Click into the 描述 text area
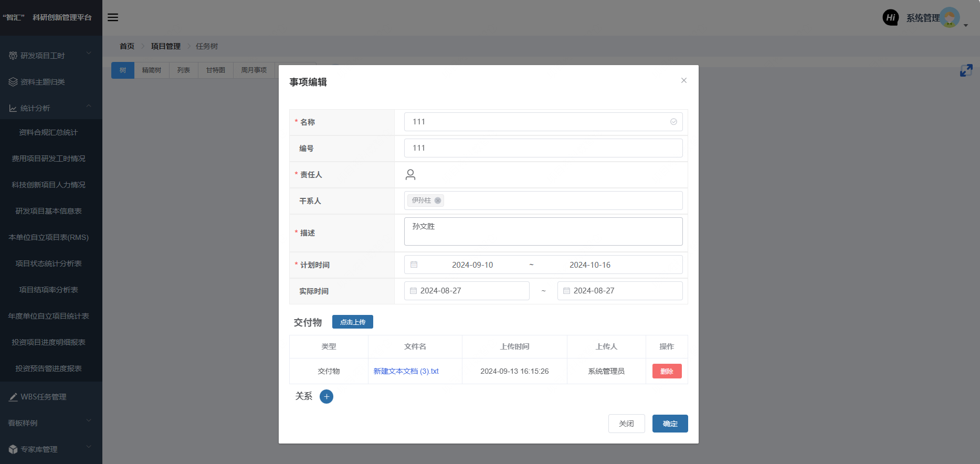Screen dimensions: 980x464 coord(543,231)
